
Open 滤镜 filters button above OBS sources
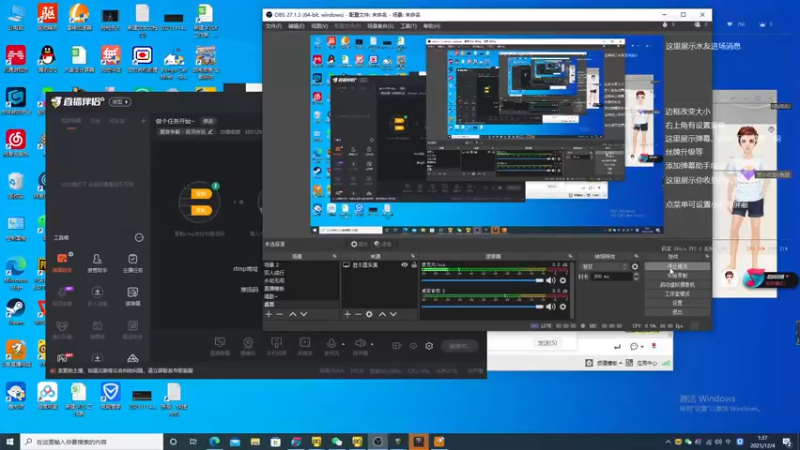[x=383, y=244]
